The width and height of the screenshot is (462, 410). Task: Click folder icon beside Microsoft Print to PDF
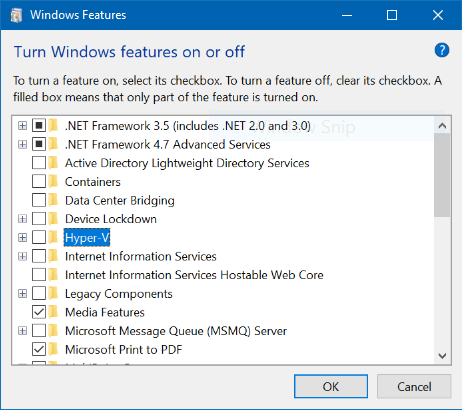(x=53, y=350)
